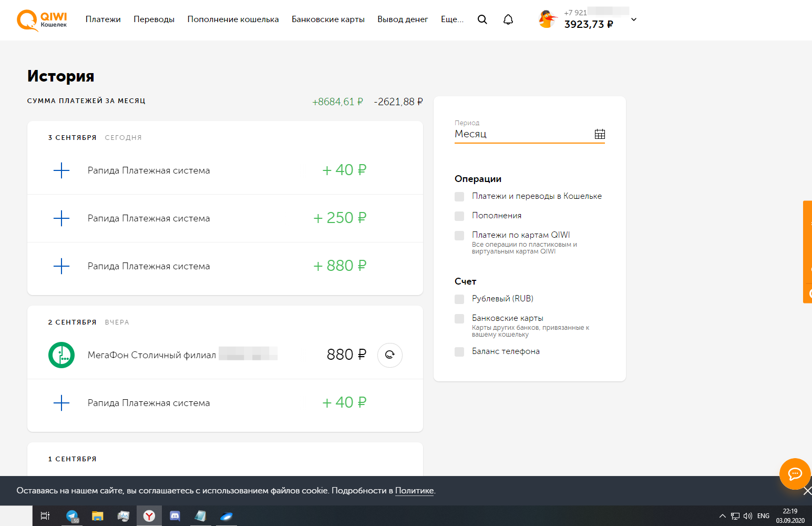Open Task View on the taskbar
The height and width of the screenshot is (526, 812).
click(x=45, y=516)
